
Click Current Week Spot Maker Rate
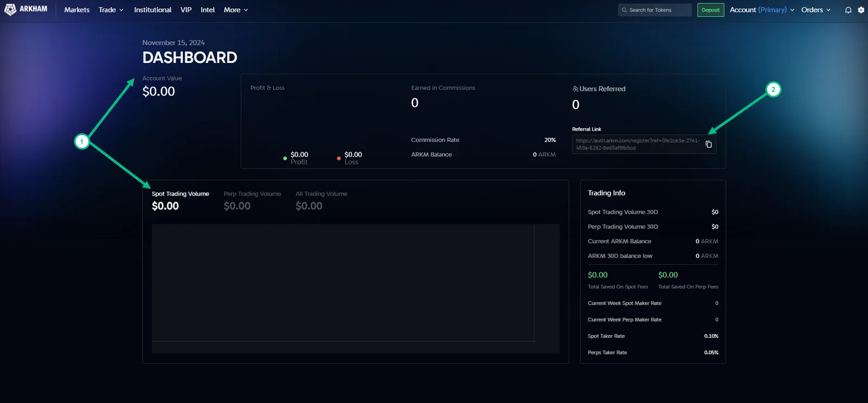(x=653, y=303)
